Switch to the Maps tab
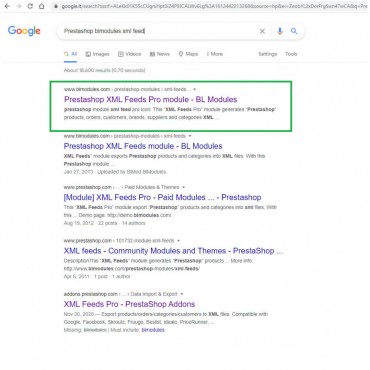 [x=188, y=54]
